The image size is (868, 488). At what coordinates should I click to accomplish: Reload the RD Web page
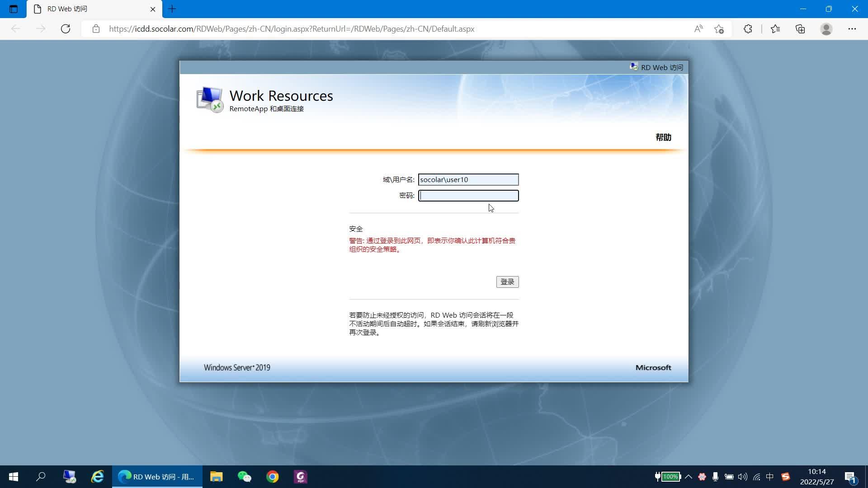click(66, 28)
